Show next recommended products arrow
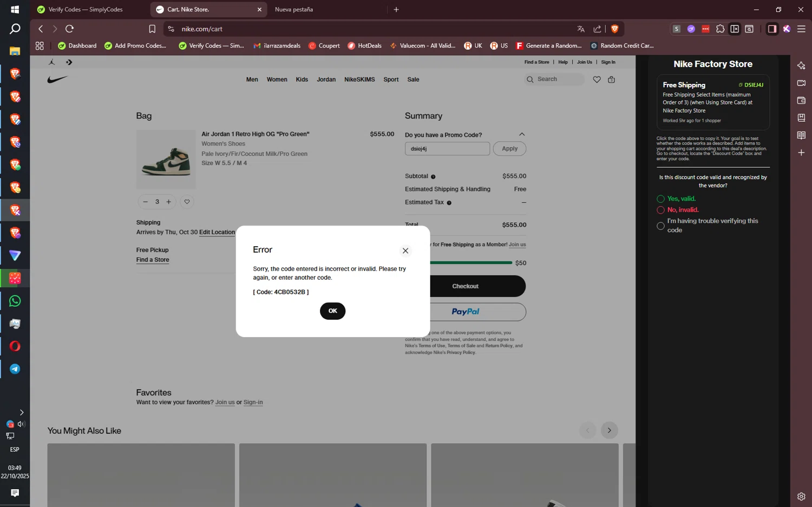This screenshot has height=507, width=812. click(609, 430)
